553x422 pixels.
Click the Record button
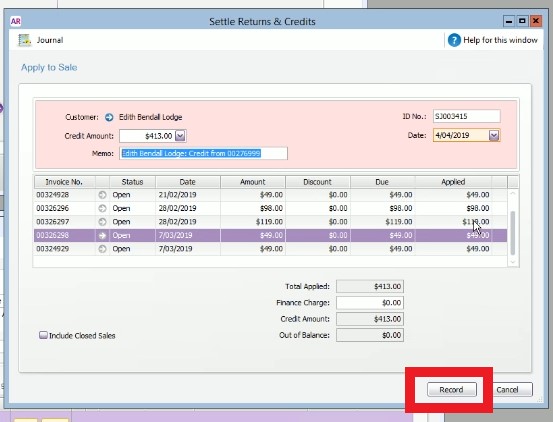click(x=452, y=390)
